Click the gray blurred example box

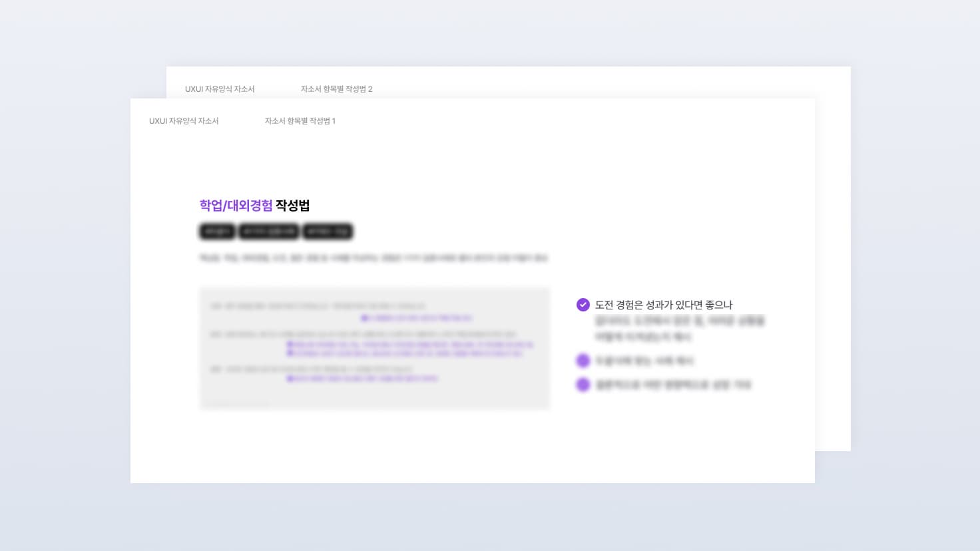(375, 349)
